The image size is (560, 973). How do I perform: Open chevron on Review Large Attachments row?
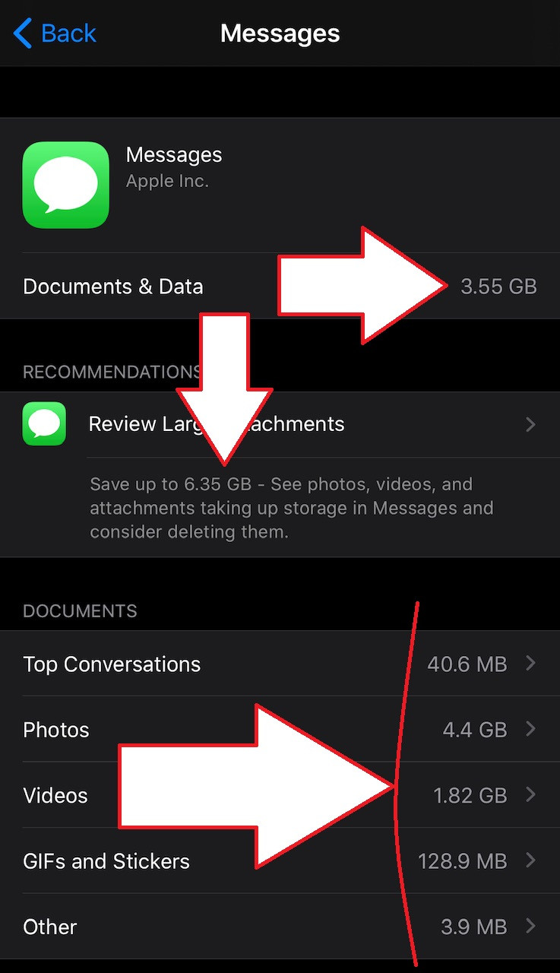click(x=531, y=424)
